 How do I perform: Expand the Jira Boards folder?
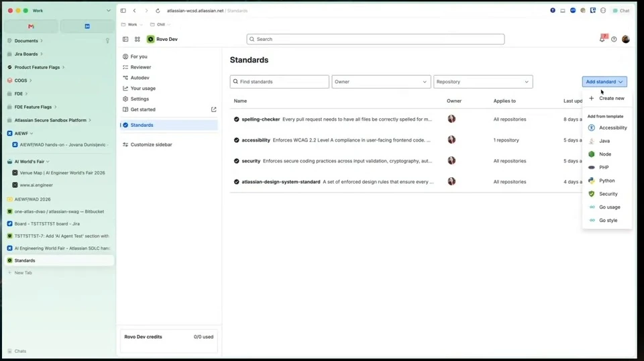pyautogui.click(x=42, y=54)
